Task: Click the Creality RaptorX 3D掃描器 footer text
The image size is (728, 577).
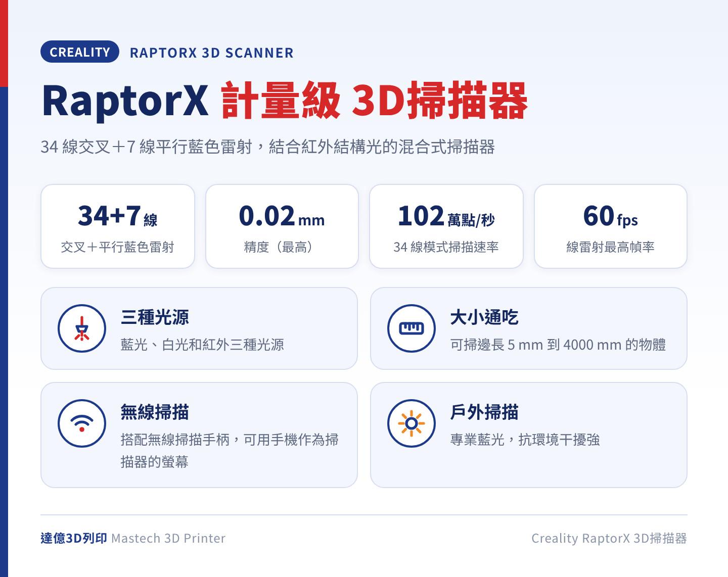Action: pyautogui.click(x=609, y=538)
